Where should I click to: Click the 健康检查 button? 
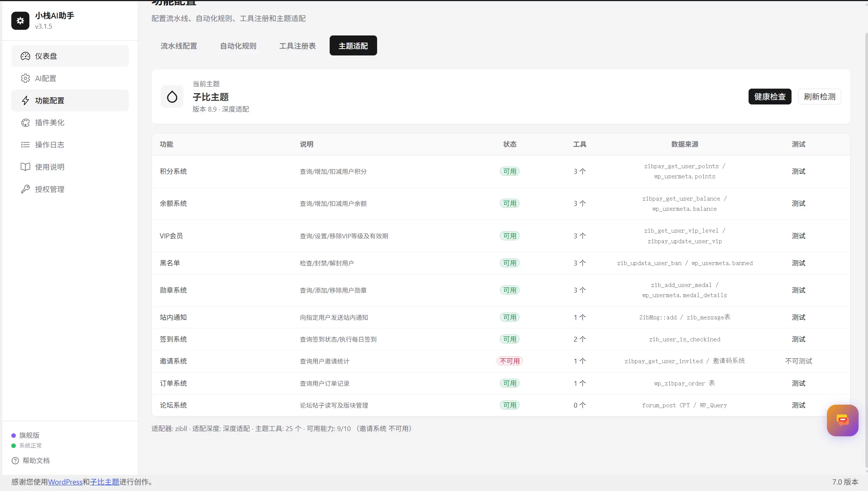(x=770, y=97)
